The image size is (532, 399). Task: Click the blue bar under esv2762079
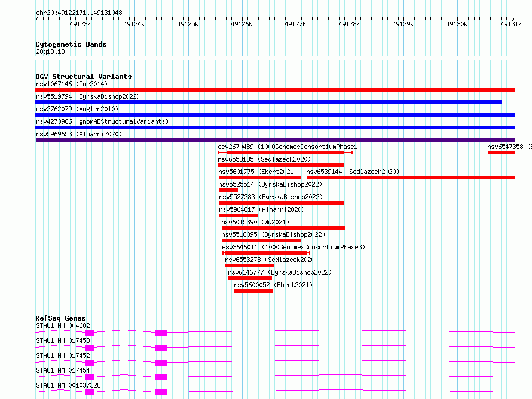275,115
